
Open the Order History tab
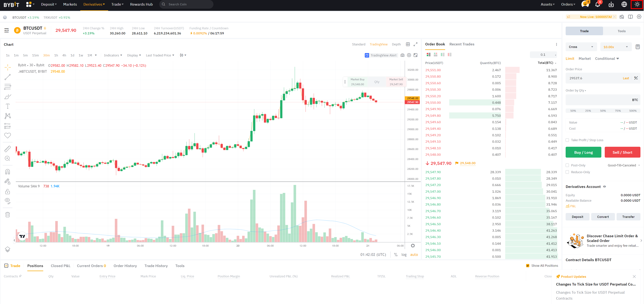point(125,266)
